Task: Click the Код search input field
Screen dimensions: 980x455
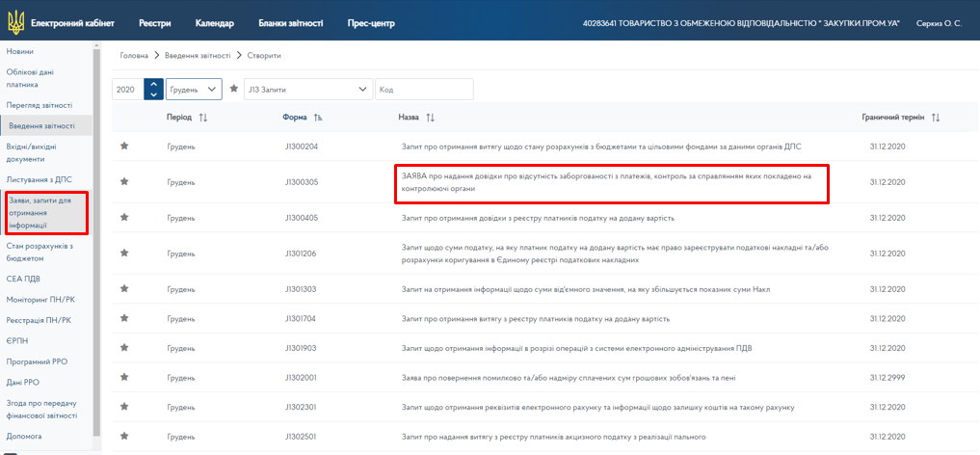Action: (x=424, y=89)
